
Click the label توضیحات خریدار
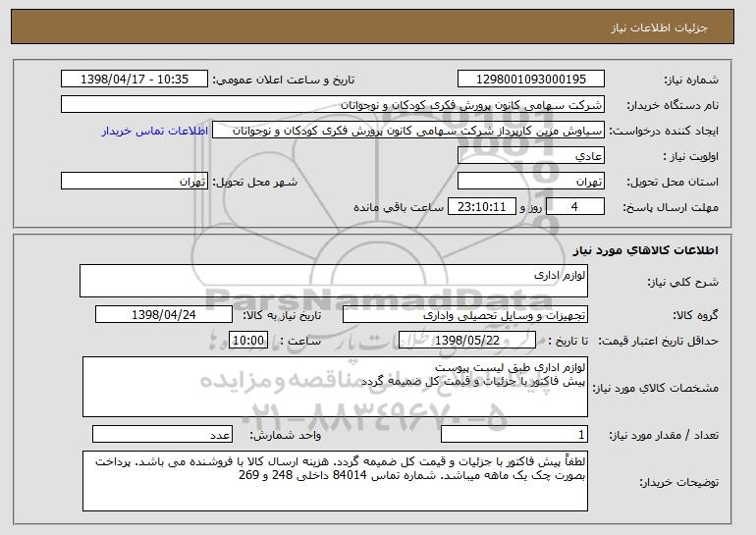[x=678, y=482]
